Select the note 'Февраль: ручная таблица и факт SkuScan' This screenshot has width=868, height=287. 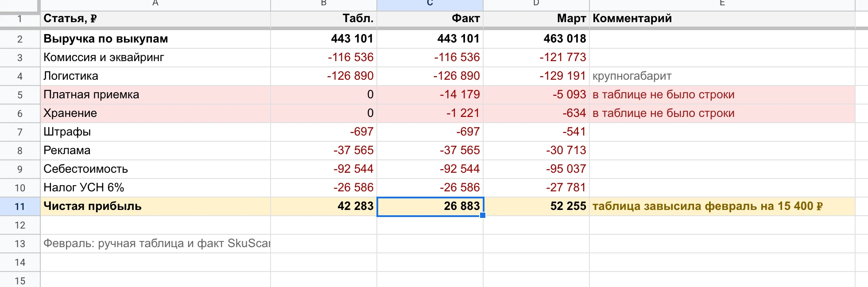pos(155,244)
